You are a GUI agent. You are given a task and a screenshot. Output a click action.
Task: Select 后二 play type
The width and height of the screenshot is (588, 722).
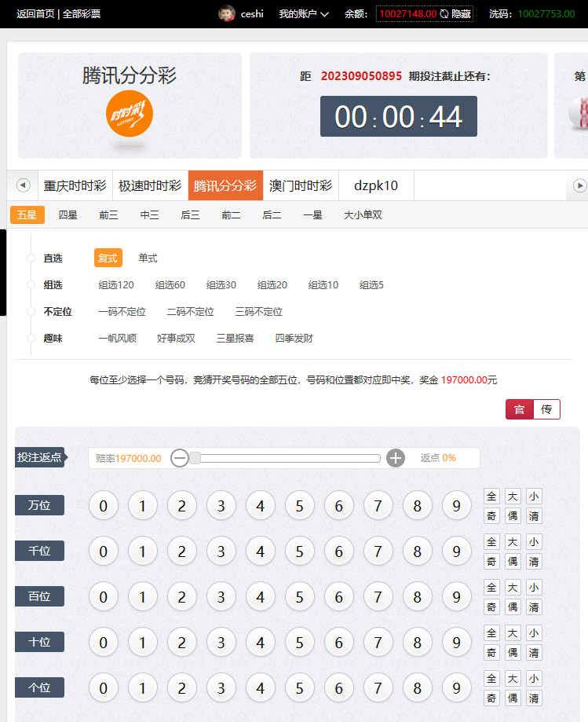point(272,215)
